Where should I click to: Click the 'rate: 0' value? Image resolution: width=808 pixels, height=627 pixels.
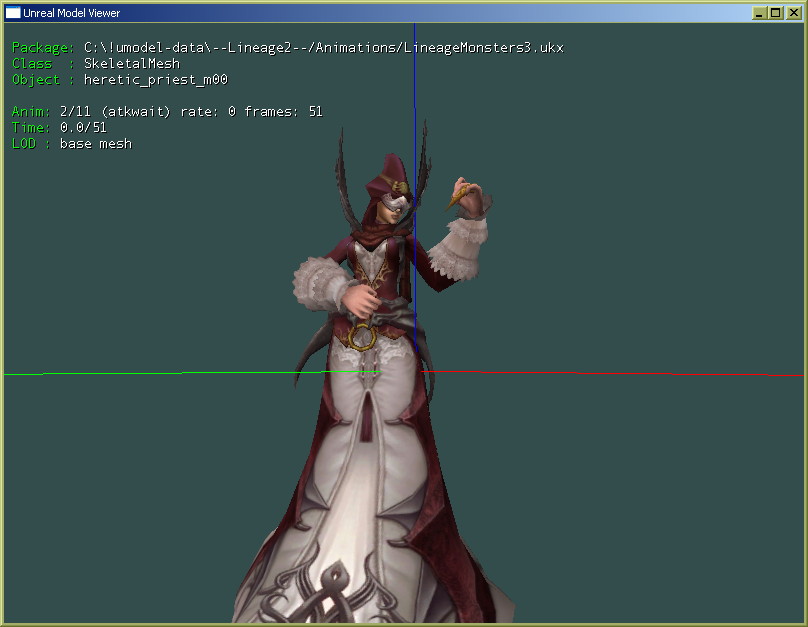tap(208, 112)
